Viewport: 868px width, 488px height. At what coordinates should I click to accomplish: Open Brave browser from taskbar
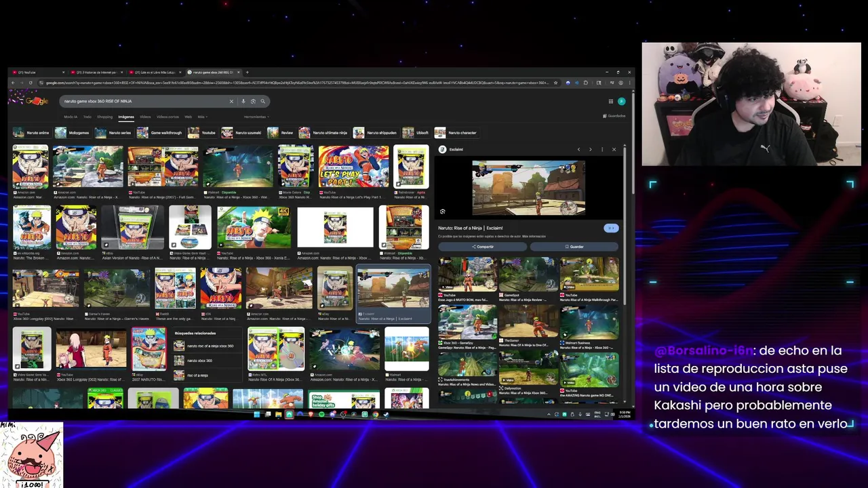(311, 414)
